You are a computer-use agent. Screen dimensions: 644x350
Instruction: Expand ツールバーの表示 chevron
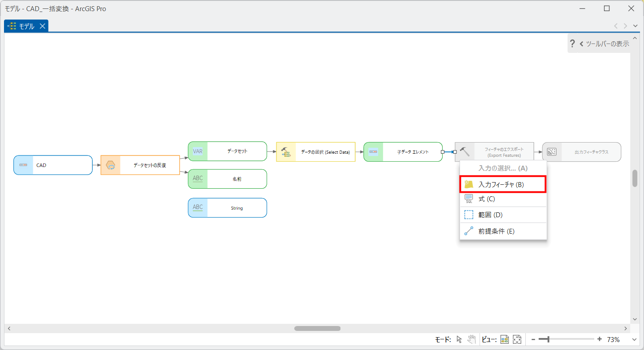tap(581, 44)
